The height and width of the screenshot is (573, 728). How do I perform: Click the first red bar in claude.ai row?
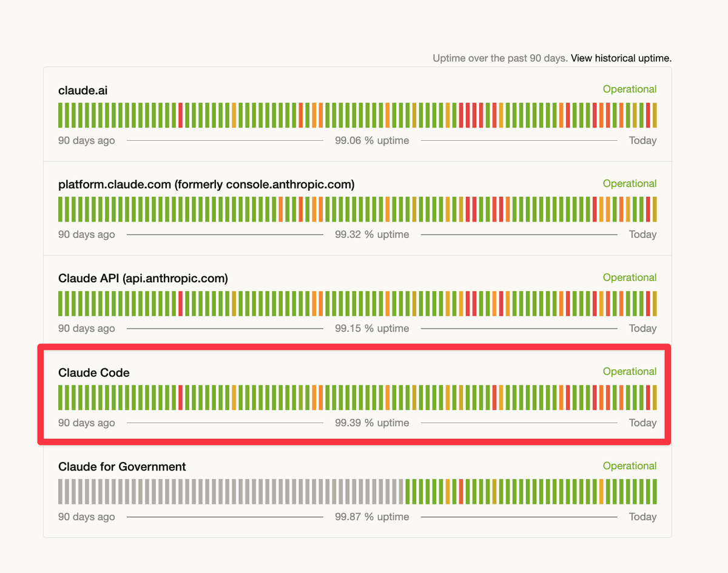(181, 115)
